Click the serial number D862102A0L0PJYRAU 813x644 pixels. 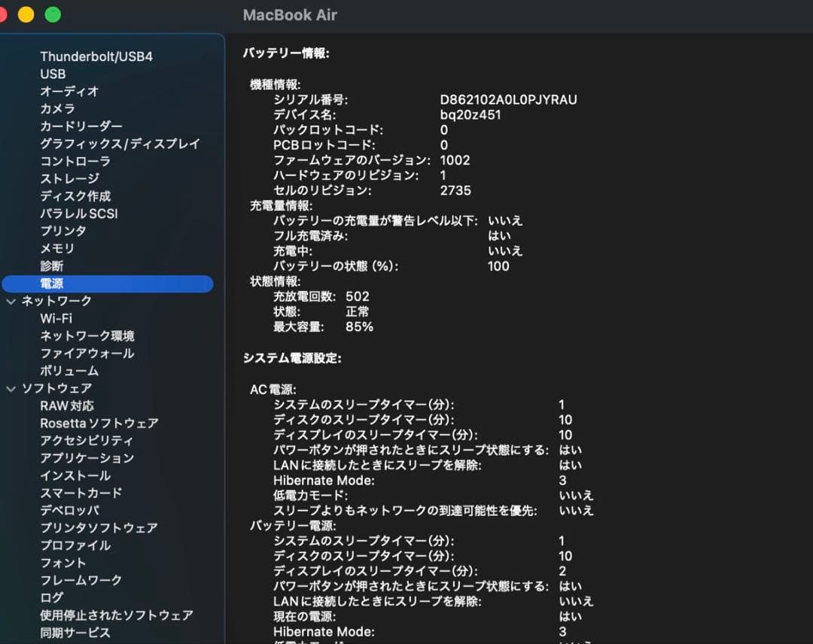click(x=508, y=99)
